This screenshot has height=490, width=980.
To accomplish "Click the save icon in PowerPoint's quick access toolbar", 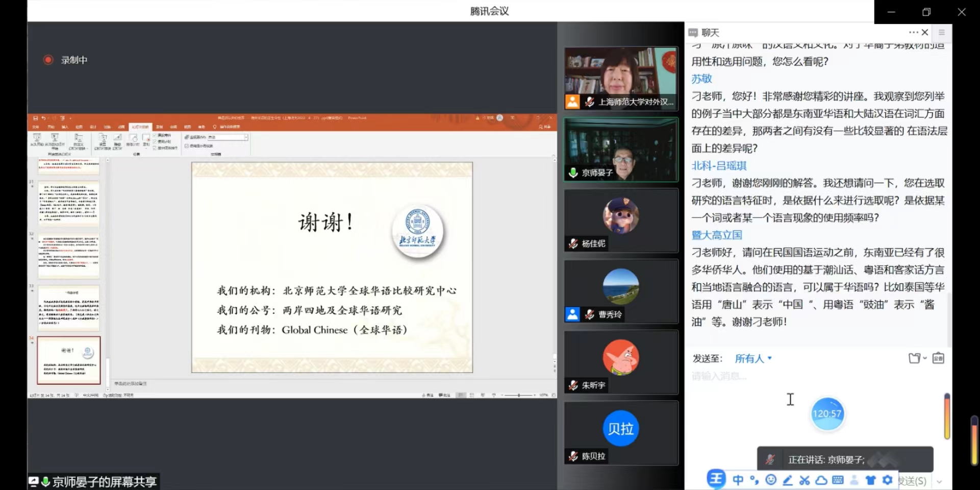I will (35, 118).
